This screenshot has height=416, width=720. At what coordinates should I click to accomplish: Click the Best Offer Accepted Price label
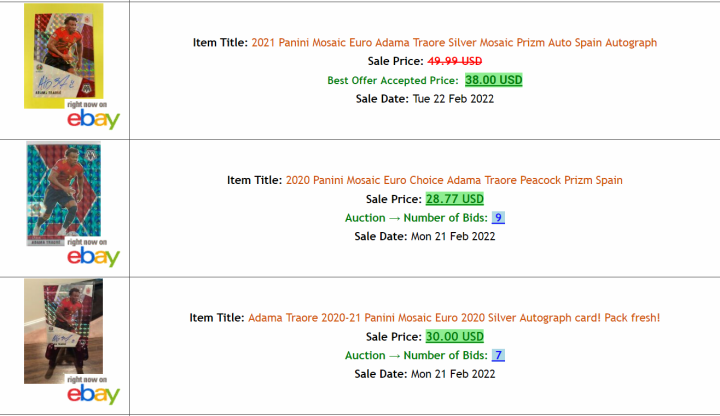[392, 80]
